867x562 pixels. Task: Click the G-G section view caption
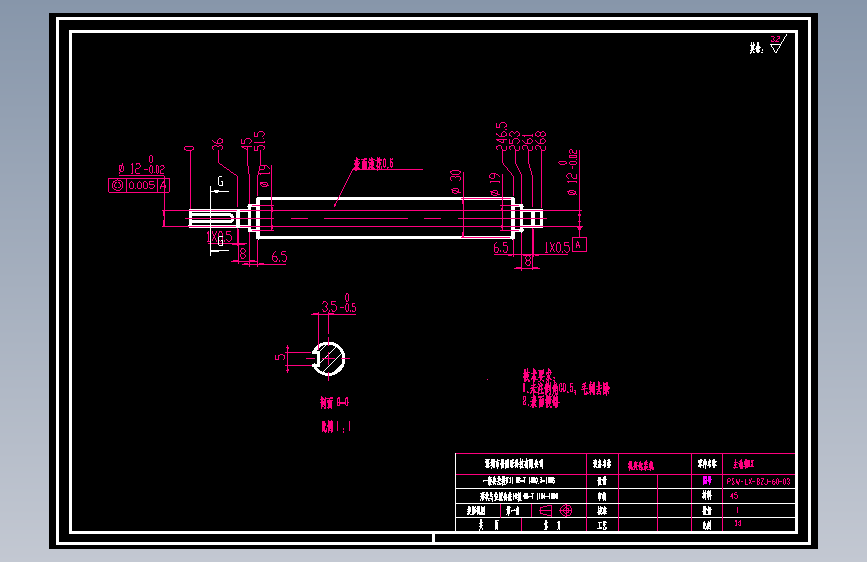tap(335, 402)
